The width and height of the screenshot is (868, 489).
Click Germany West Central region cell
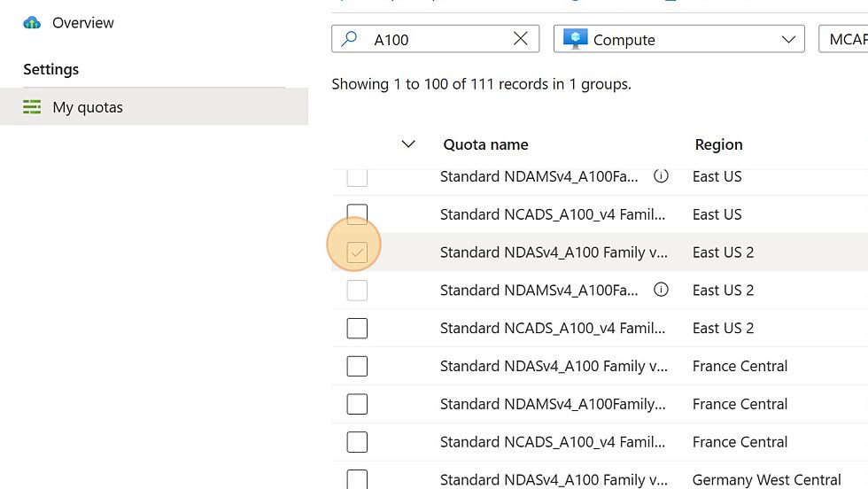[767, 479]
